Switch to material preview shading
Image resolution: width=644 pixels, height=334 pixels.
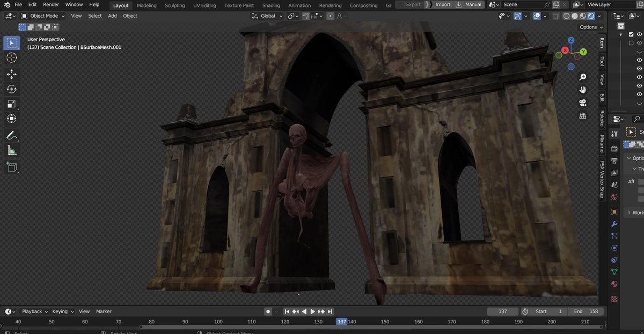click(x=583, y=16)
